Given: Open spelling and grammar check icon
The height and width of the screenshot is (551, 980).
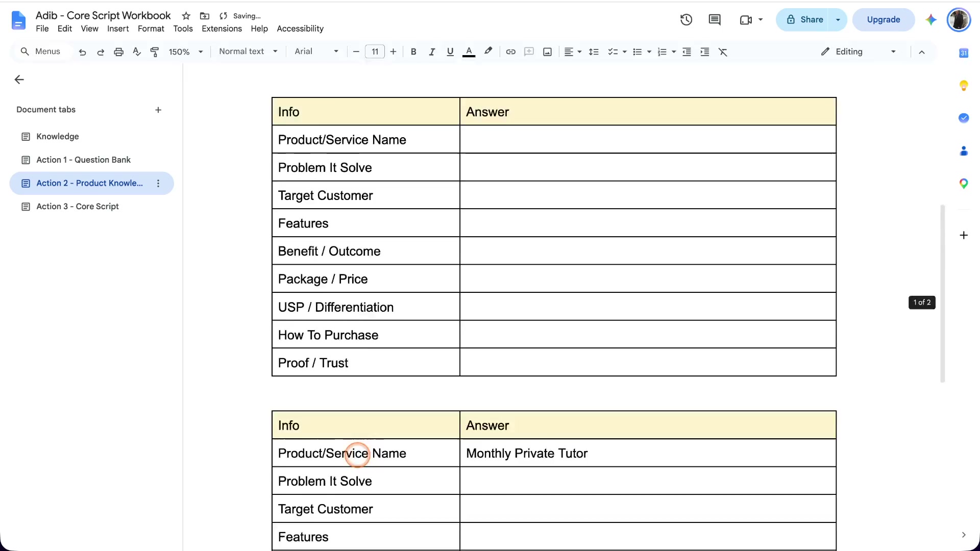Looking at the screenshot, I should (x=136, y=52).
